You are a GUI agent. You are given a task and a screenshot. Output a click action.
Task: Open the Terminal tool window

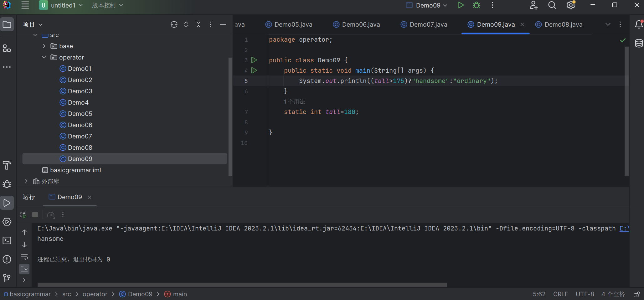(7, 241)
